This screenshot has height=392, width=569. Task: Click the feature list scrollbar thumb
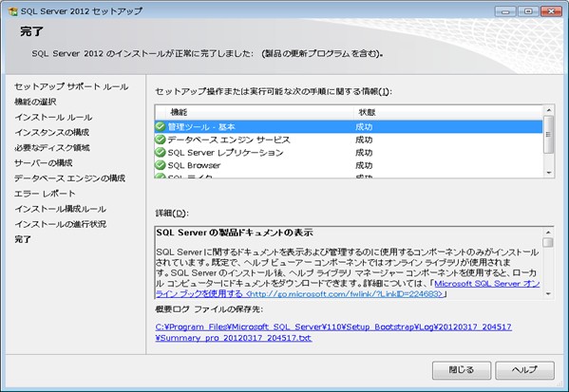(549, 134)
